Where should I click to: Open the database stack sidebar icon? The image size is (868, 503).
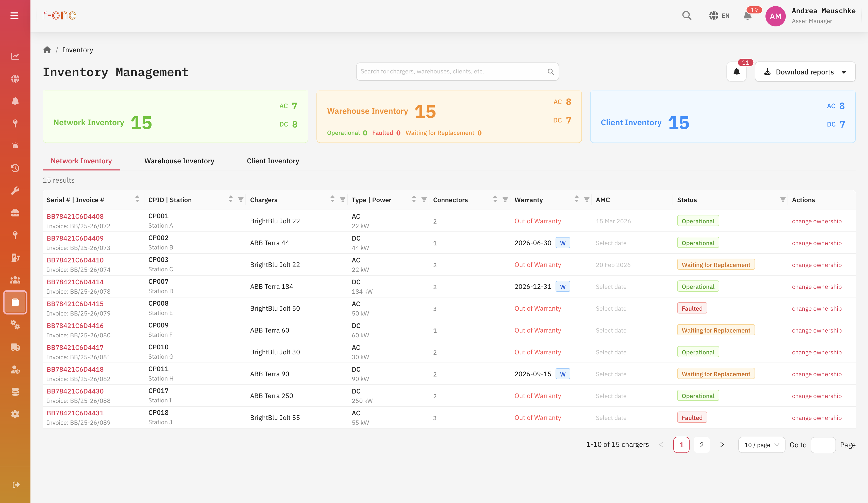tap(15, 392)
